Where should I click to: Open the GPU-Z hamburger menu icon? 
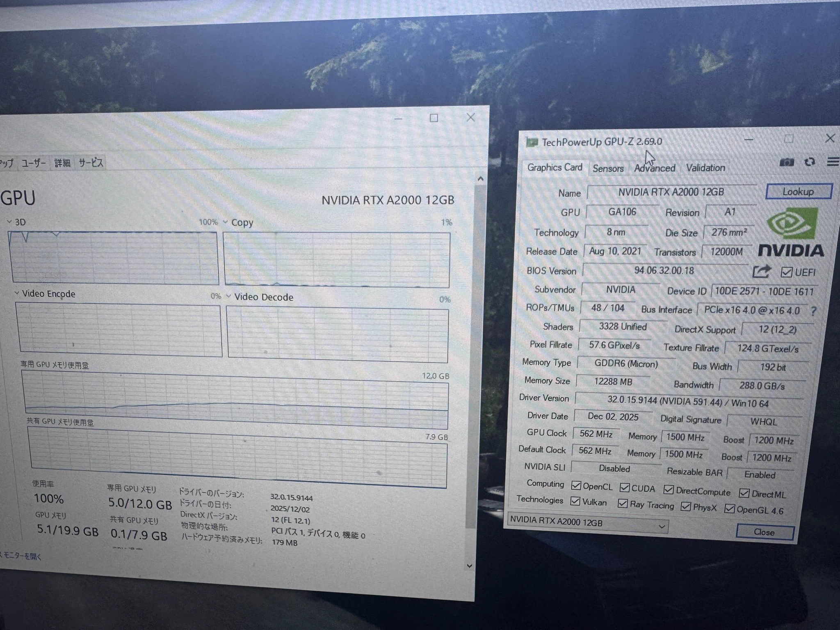click(833, 162)
